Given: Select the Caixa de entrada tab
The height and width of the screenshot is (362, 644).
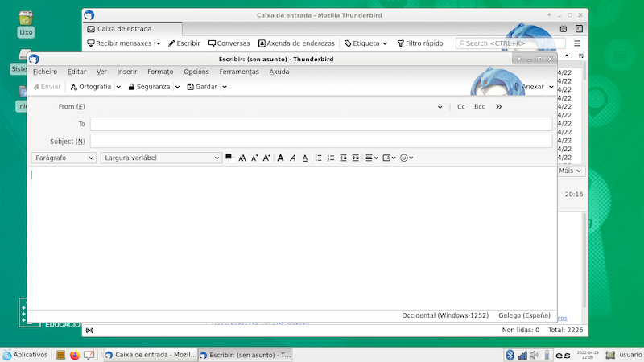Looking at the screenshot, I should click(x=133, y=29).
